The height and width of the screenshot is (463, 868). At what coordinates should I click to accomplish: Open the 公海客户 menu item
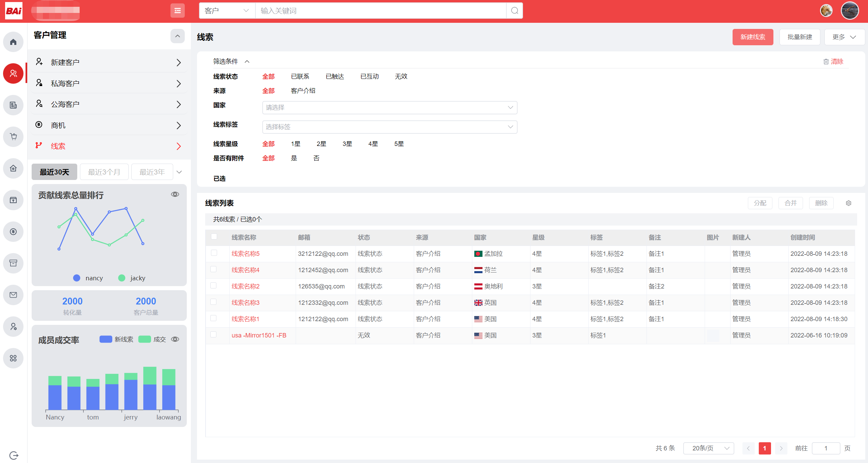point(109,104)
